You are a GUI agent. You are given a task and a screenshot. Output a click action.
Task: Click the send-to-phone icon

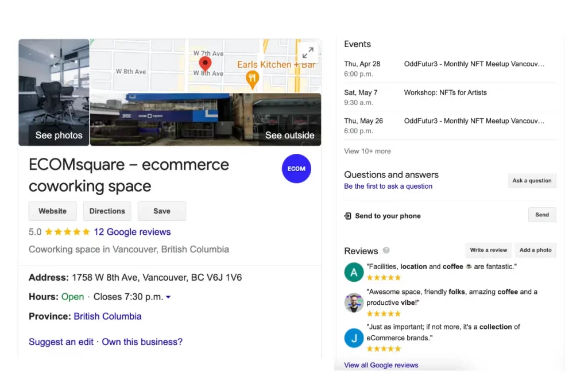tap(347, 216)
